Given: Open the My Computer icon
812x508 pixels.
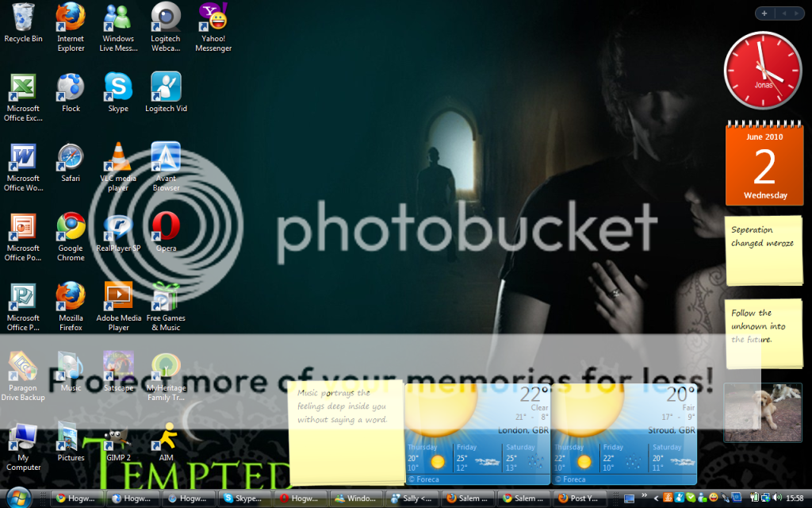Looking at the screenshot, I should coord(23,447).
